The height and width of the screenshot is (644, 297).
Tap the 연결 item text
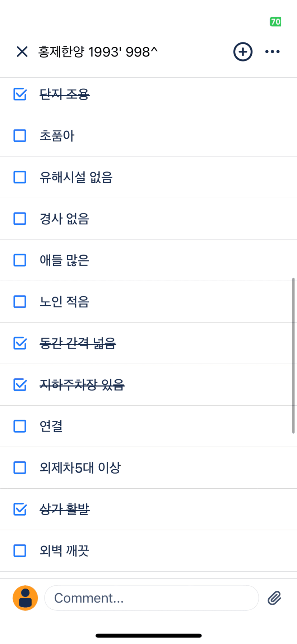click(51, 426)
